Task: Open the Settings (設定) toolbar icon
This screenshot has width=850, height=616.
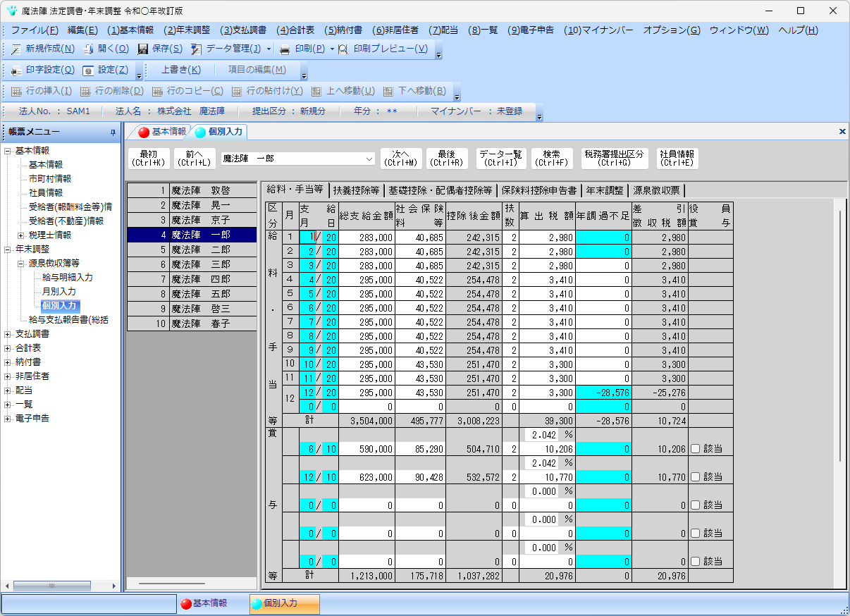Action: (x=88, y=70)
